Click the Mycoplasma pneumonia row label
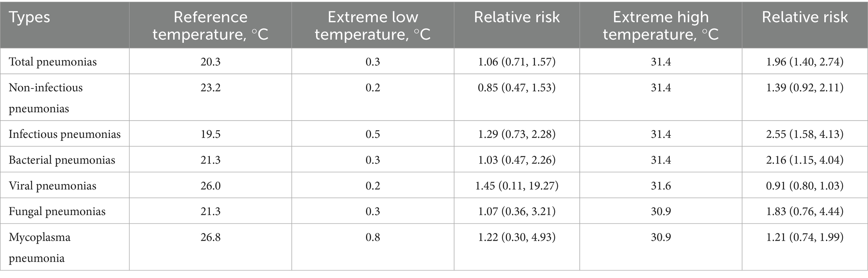This screenshot has width=868, height=278. click(x=39, y=247)
